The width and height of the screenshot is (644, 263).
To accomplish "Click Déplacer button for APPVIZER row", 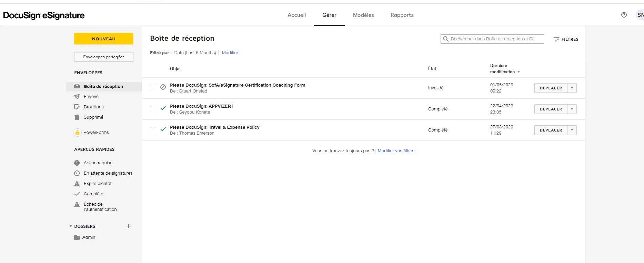I will (x=551, y=109).
